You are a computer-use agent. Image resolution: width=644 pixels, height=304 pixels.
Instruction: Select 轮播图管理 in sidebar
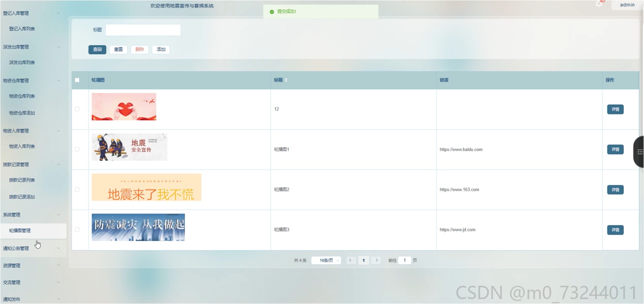(x=33, y=230)
